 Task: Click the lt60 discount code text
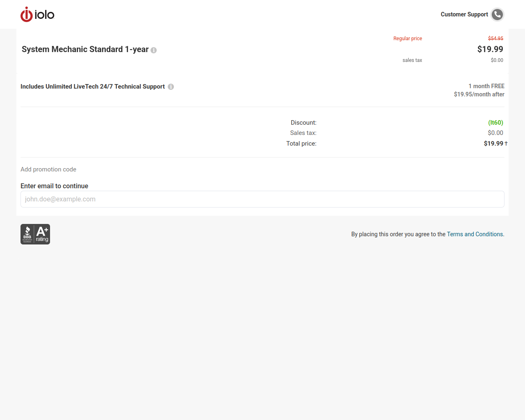tap(495, 123)
